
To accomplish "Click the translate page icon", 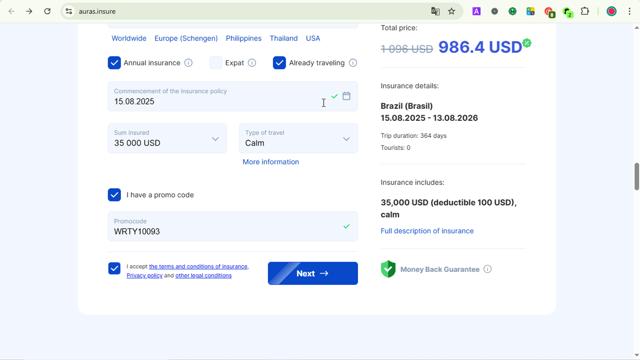I will [435, 11].
